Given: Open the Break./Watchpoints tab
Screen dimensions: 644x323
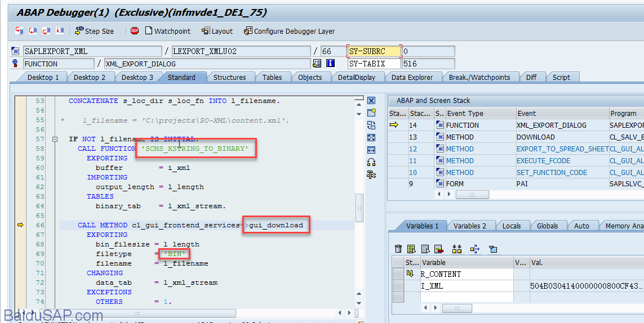Looking at the screenshot, I should 479,77.
